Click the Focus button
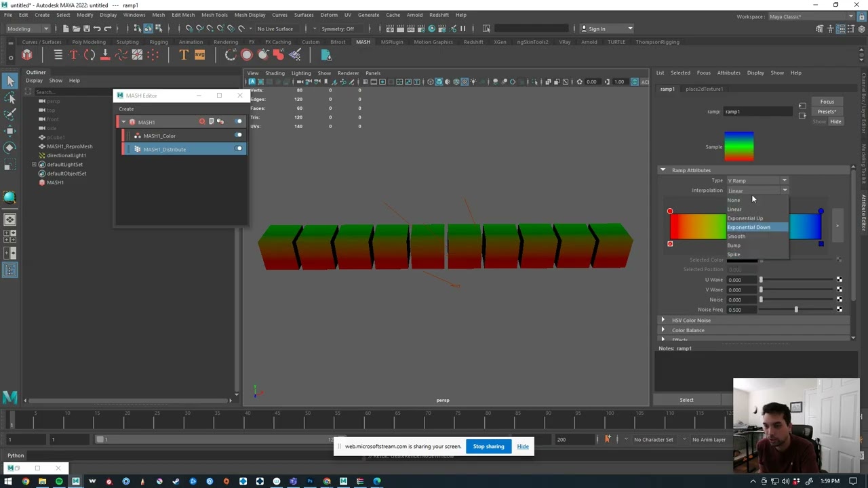 [x=827, y=102]
